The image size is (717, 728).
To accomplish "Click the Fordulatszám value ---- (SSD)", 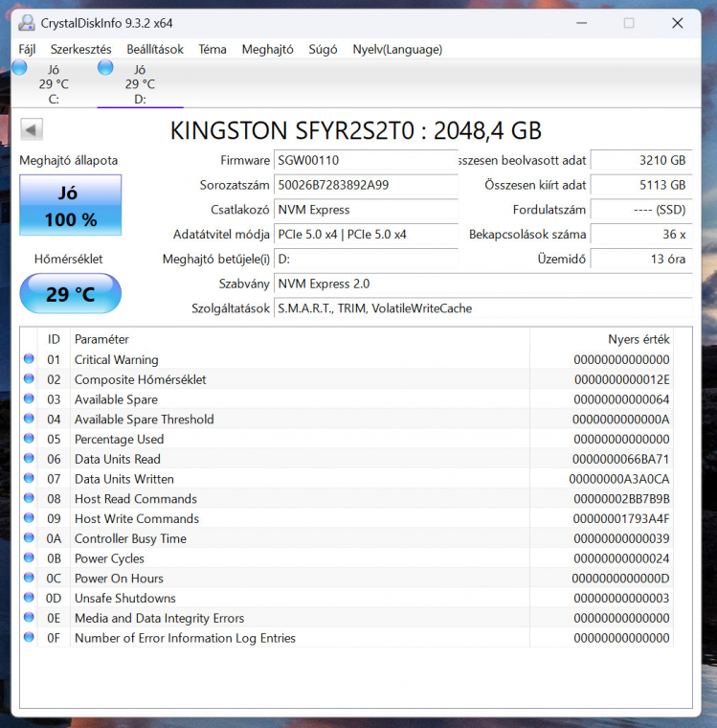I will [x=640, y=210].
